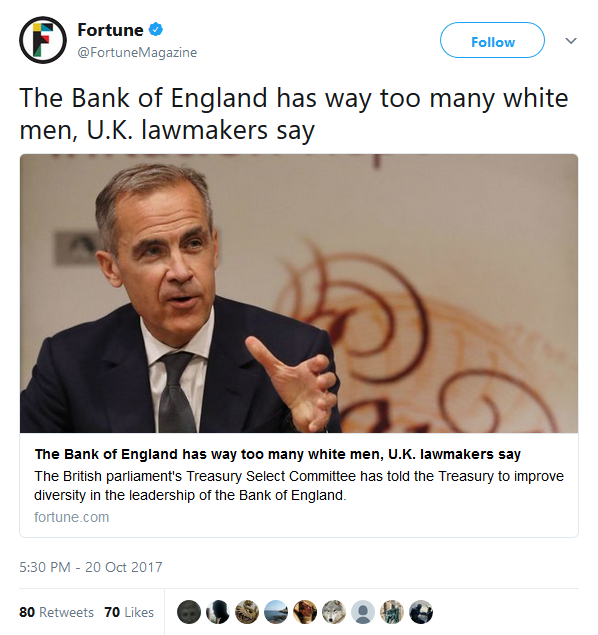The image size is (598, 635).
Task: Follow the Fortune account
Action: tap(492, 40)
